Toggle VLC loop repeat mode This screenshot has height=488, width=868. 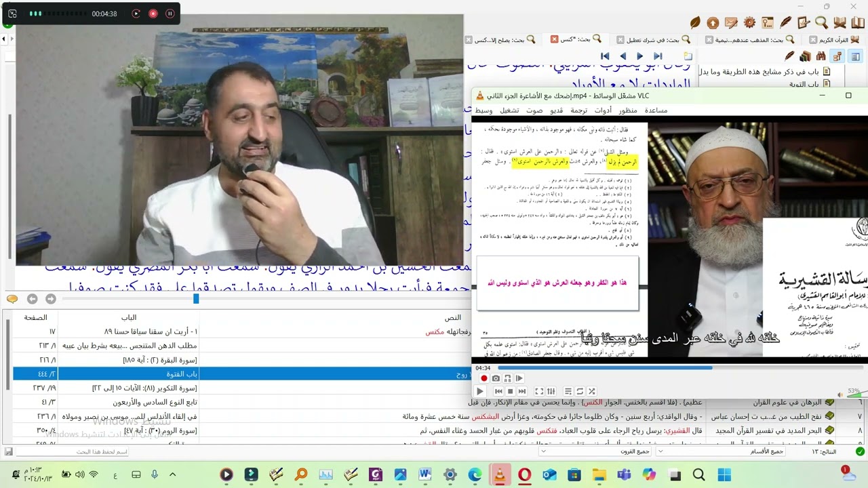pos(580,391)
